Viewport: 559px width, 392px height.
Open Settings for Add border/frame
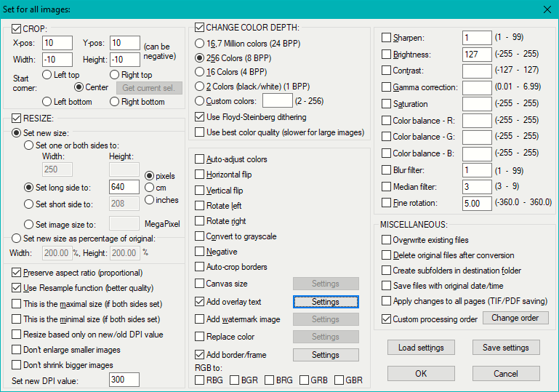point(325,355)
